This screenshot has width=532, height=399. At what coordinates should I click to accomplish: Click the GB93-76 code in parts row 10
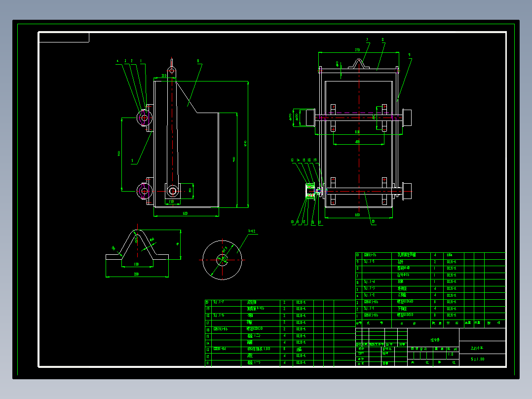click(x=370, y=255)
